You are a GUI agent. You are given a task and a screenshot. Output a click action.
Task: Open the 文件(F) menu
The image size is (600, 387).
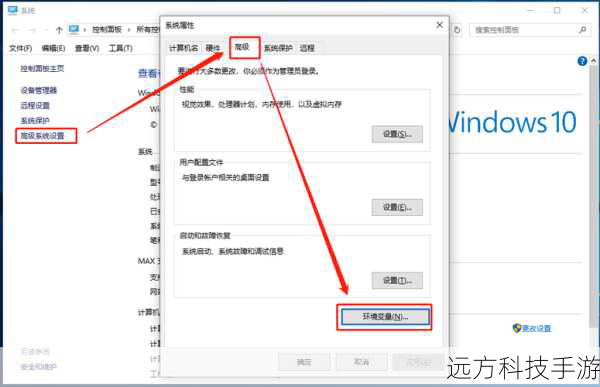[20, 48]
